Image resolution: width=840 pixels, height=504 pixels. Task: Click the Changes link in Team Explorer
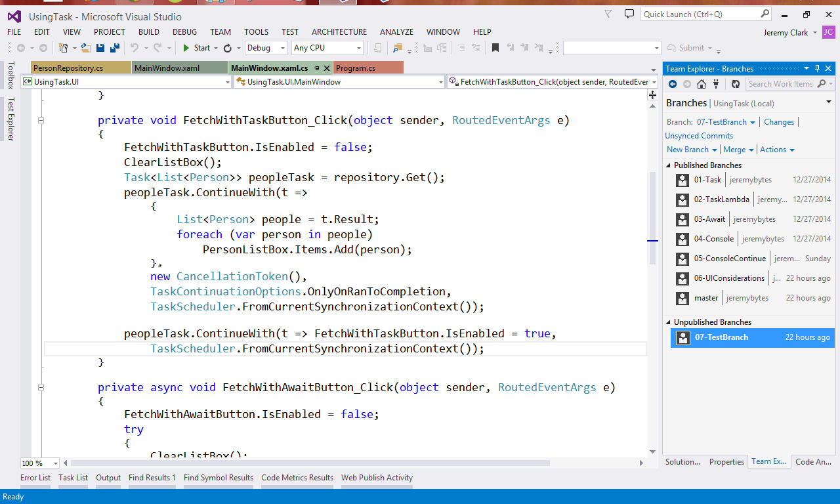[779, 121]
